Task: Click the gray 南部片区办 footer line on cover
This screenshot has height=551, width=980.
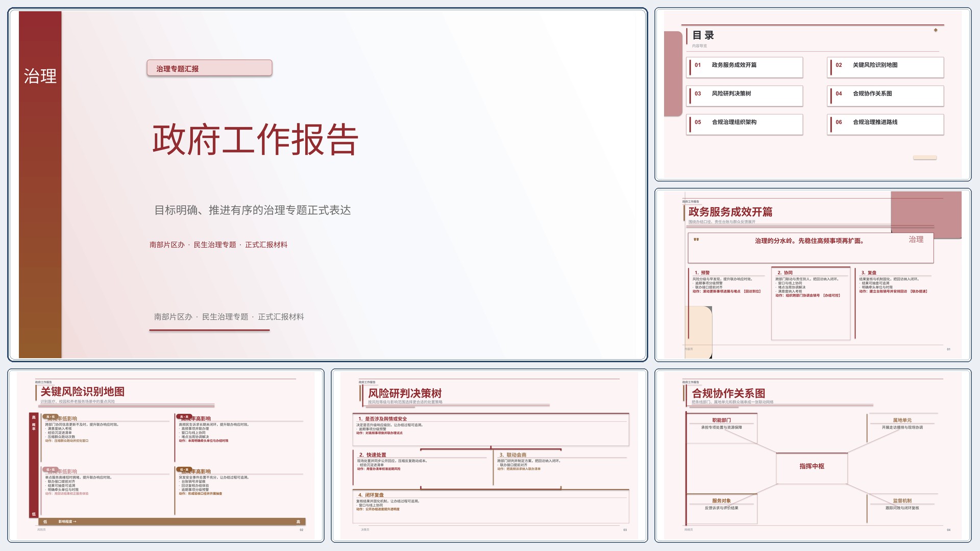Action: click(x=229, y=317)
